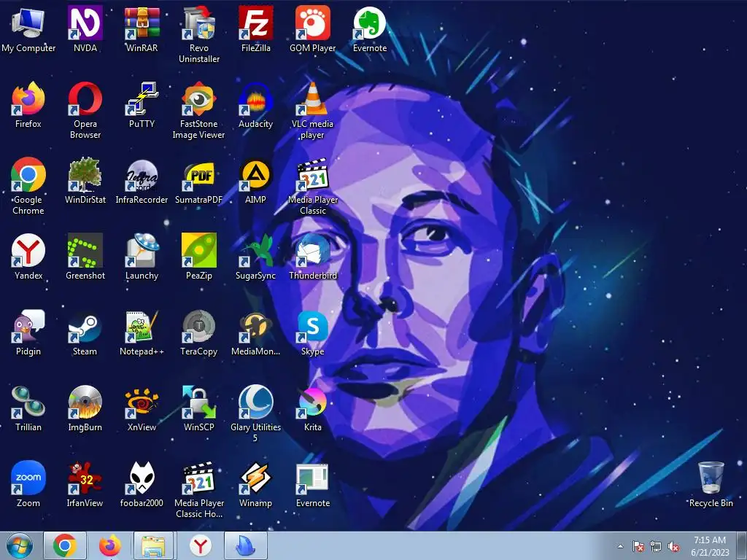
Task: Click the Opera Browser icon
Action: pos(85,98)
